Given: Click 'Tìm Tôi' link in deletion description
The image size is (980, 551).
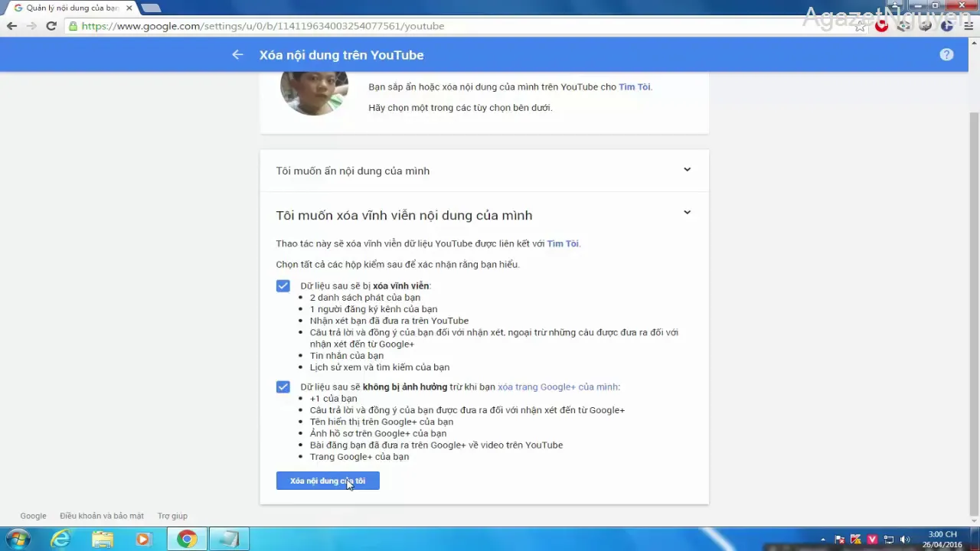Looking at the screenshot, I should pyautogui.click(x=563, y=244).
